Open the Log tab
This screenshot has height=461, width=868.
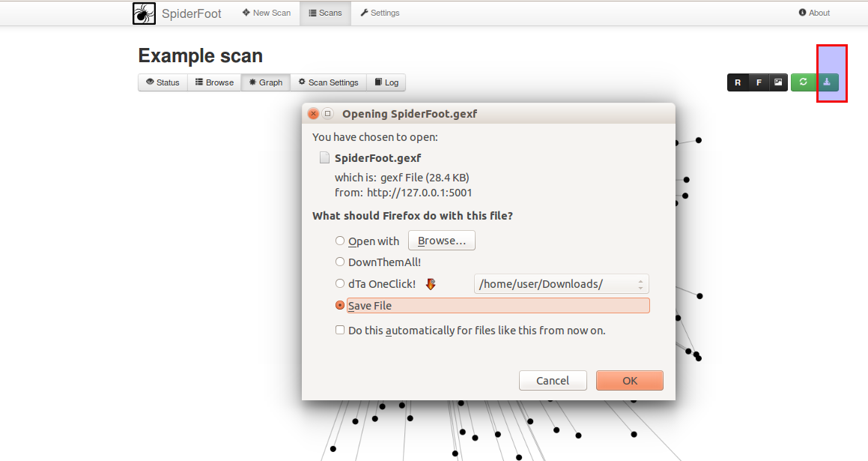(x=386, y=82)
